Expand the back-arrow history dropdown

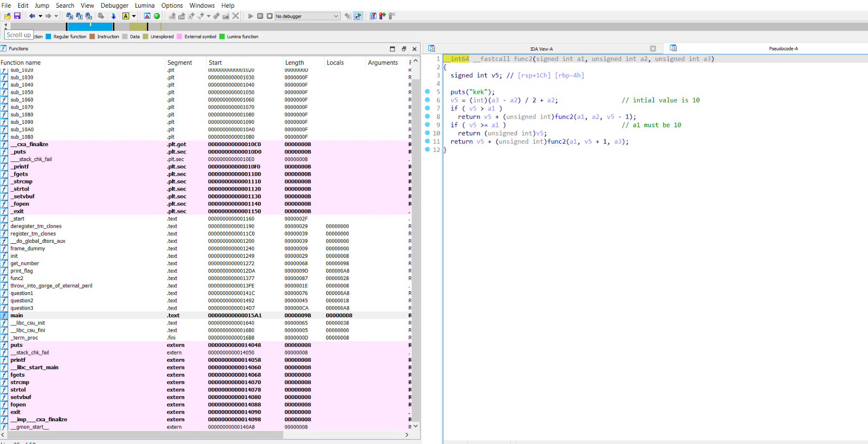[x=41, y=16]
